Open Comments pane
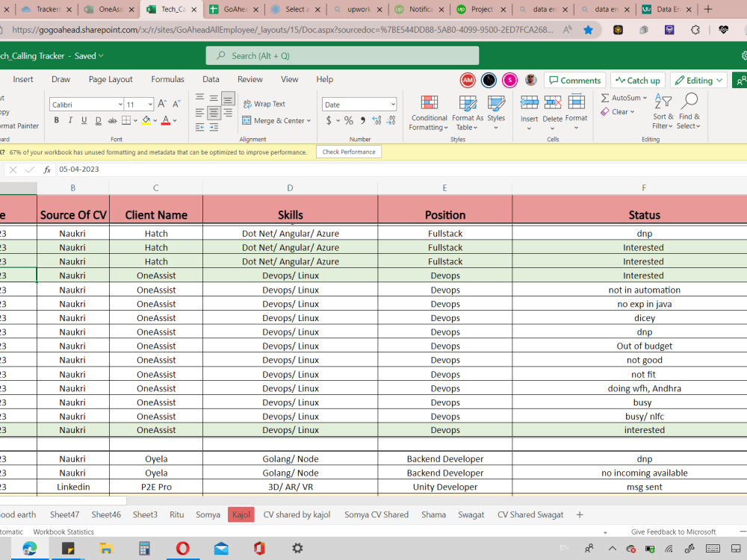This screenshot has width=747, height=560. pos(575,81)
